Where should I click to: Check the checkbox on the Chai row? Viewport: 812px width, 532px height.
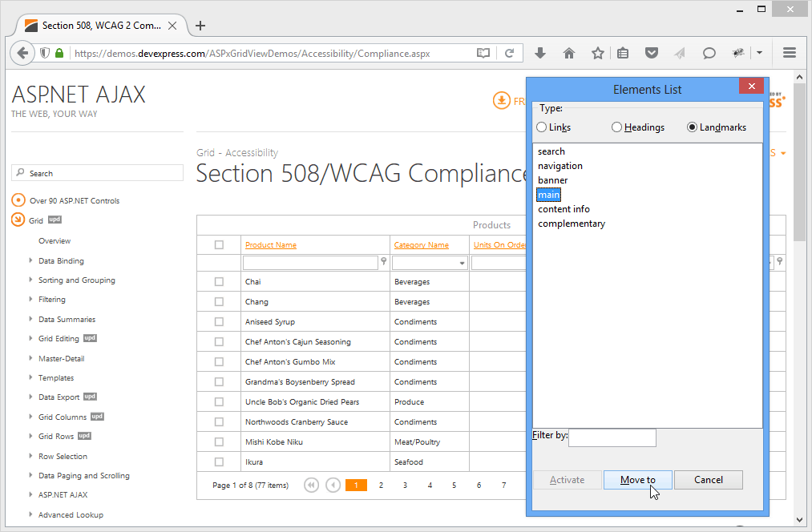click(x=218, y=281)
